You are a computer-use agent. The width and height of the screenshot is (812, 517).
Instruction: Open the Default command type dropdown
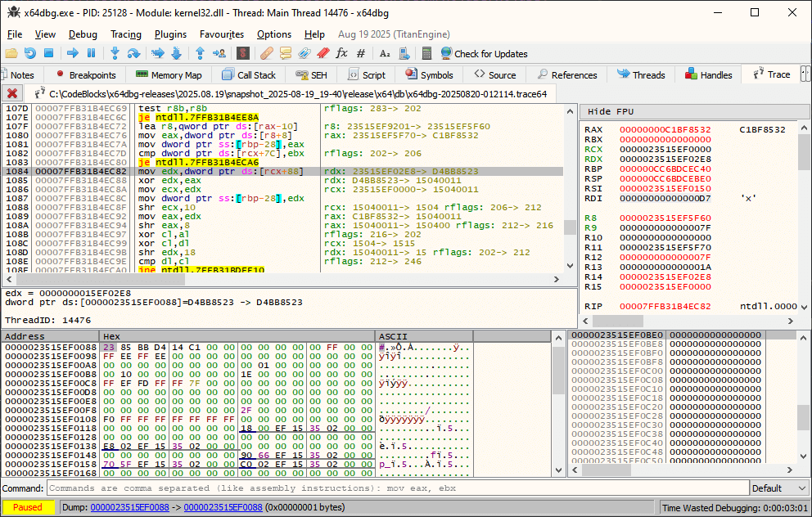pyautogui.click(x=777, y=488)
